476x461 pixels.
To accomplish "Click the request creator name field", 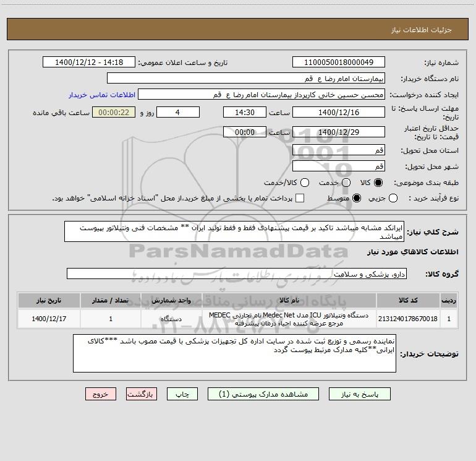I will pos(261,95).
